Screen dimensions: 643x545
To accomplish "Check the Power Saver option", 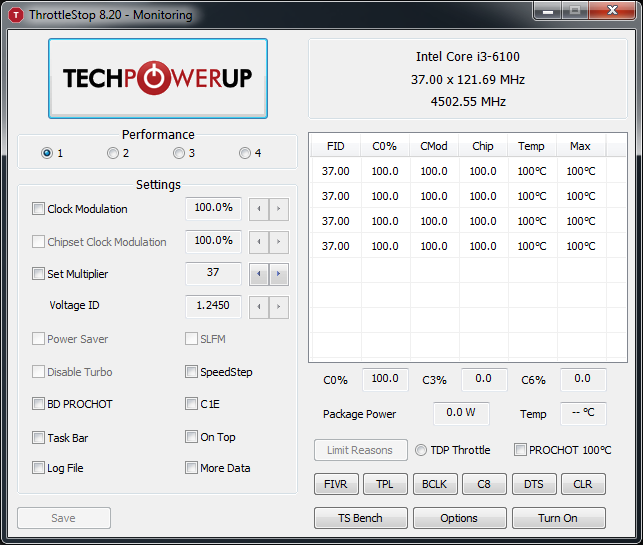I will (38, 338).
